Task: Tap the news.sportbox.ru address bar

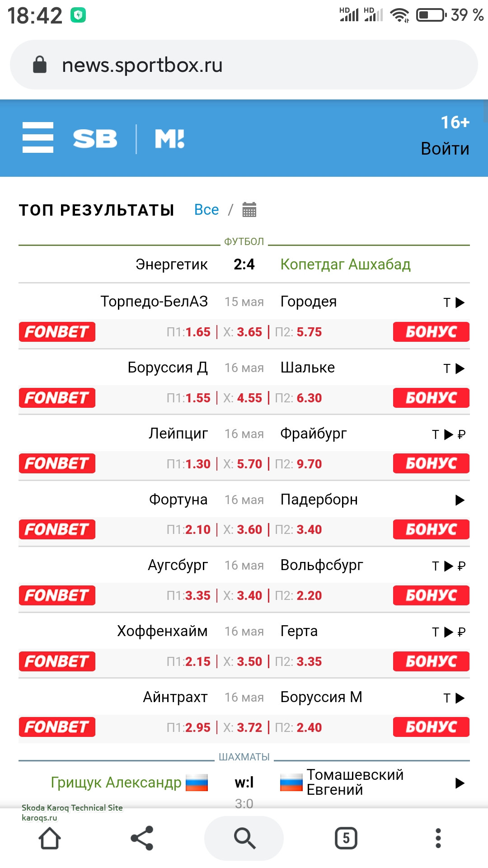Action: click(x=244, y=65)
